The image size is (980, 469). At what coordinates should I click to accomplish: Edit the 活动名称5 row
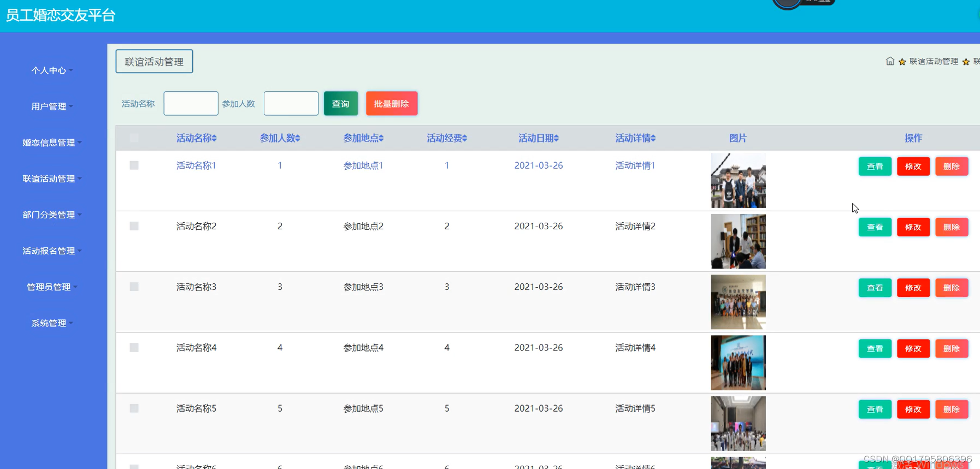coord(913,409)
